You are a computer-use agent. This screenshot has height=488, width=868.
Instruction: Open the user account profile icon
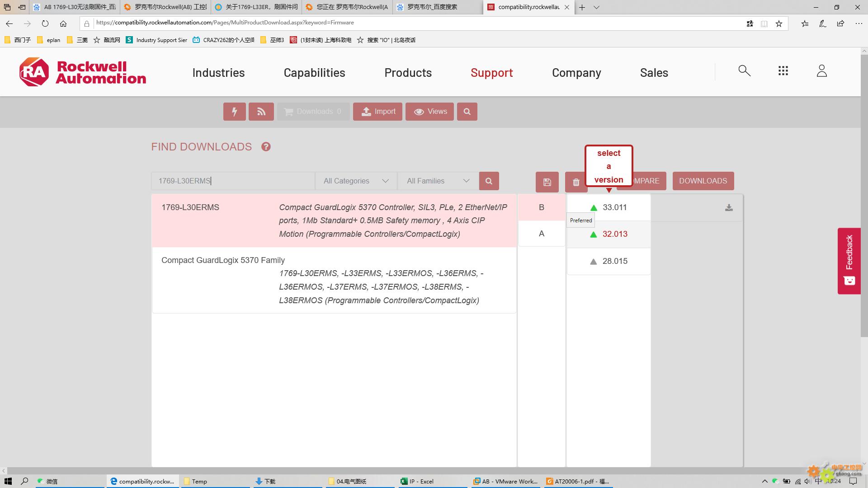point(821,71)
